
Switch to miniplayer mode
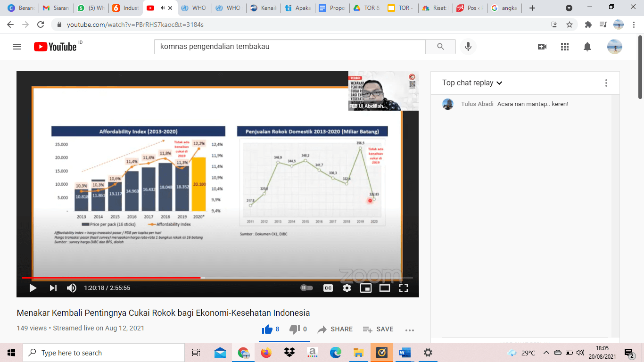click(x=366, y=288)
